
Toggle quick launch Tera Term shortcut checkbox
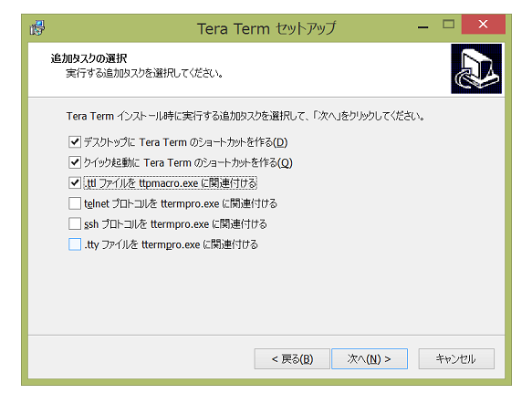(x=75, y=162)
